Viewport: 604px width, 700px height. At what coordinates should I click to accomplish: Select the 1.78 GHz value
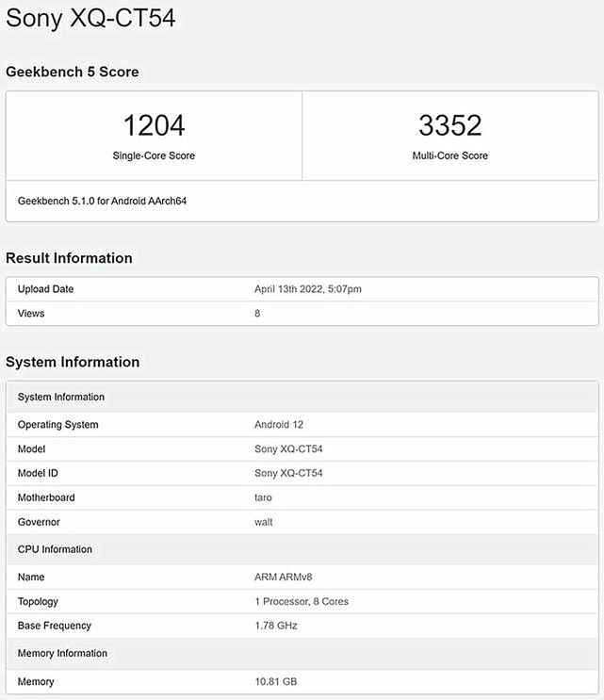[276, 626]
